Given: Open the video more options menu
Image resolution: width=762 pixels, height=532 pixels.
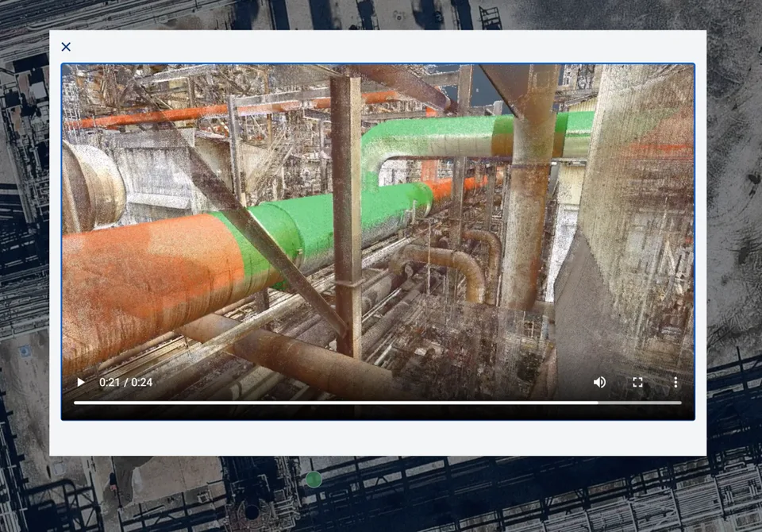Looking at the screenshot, I should [675, 382].
